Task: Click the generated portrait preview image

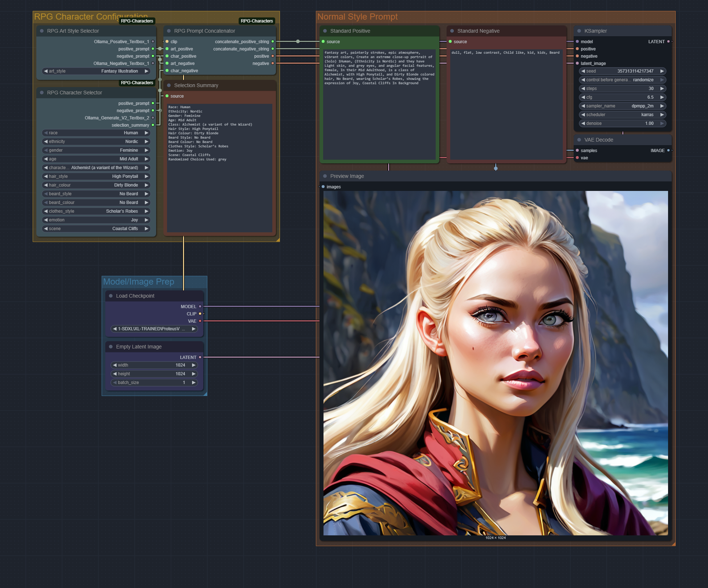Action: pos(496,363)
